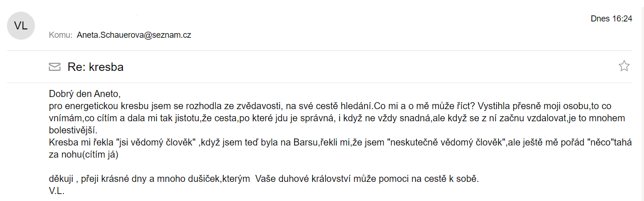644x201 pixels.
Task: Open recipient address Aneta.Schauerova@seznam.cz
Action: 134,35
